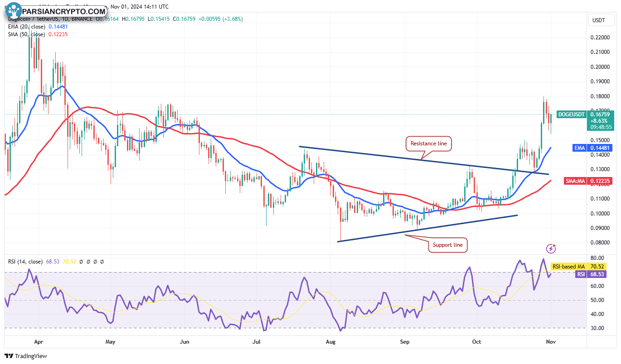Open the TradingView logo link
This screenshot has height=364, width=621.
point(26,356)
